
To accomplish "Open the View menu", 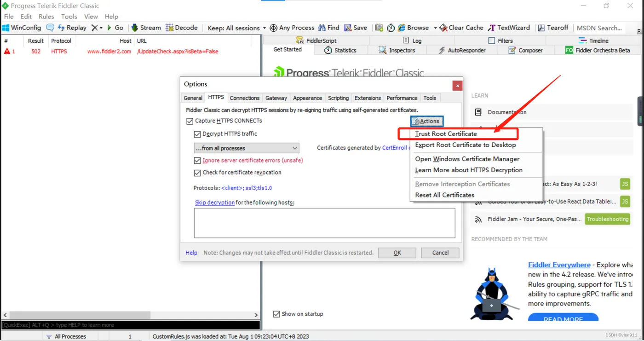I will 91,17.
